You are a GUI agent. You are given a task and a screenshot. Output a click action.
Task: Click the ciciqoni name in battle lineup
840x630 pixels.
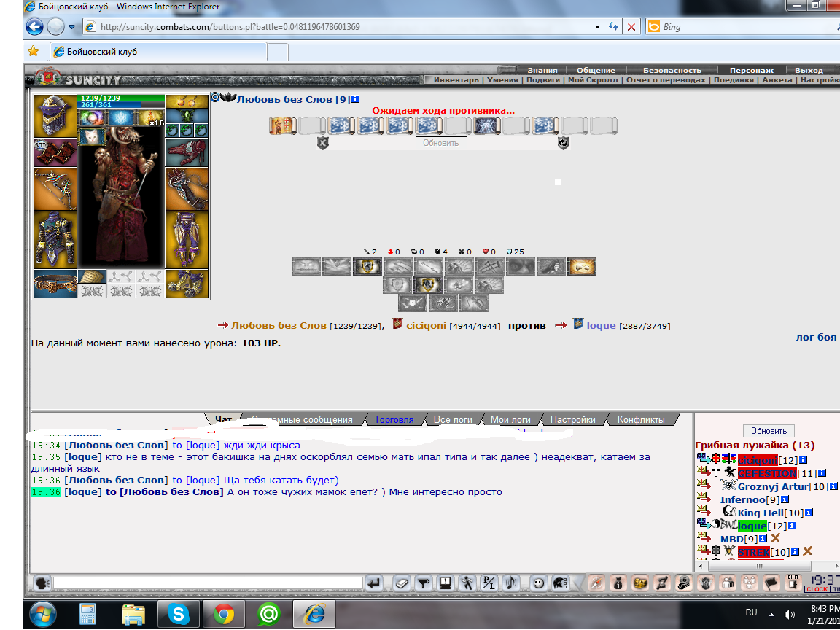(x=426, y=325)
